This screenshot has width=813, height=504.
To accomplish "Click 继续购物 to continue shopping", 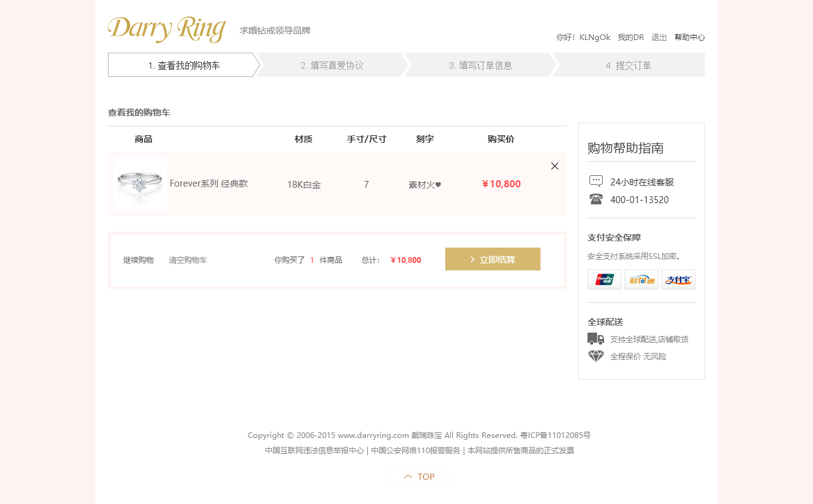I will point(138,260).
